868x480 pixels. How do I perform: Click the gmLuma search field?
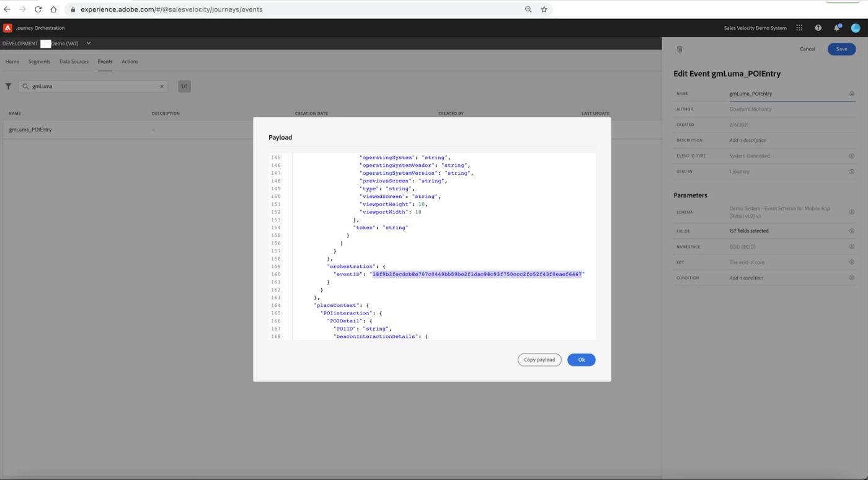tap(93, 86)
